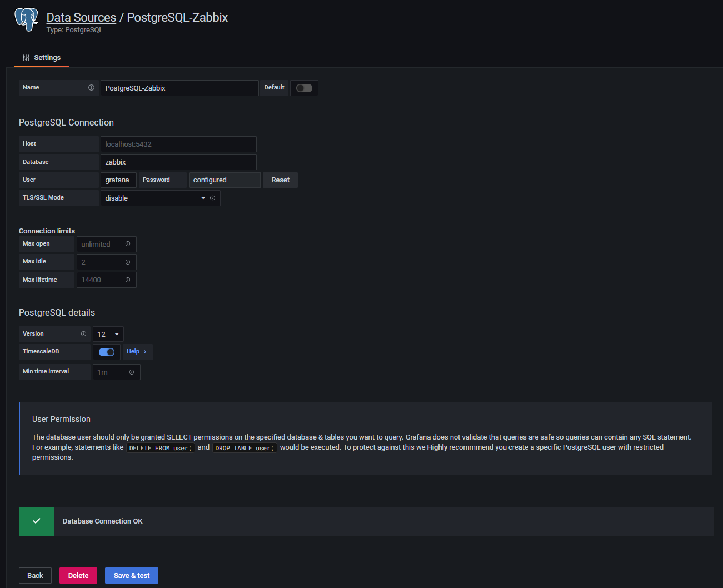723x588 pixels.
Task: Click the info icon in Max idle field
Action: click(128, 262)
